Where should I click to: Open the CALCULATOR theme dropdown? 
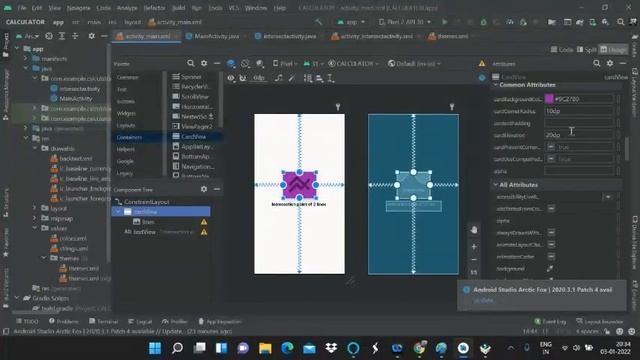click(353, 64)
